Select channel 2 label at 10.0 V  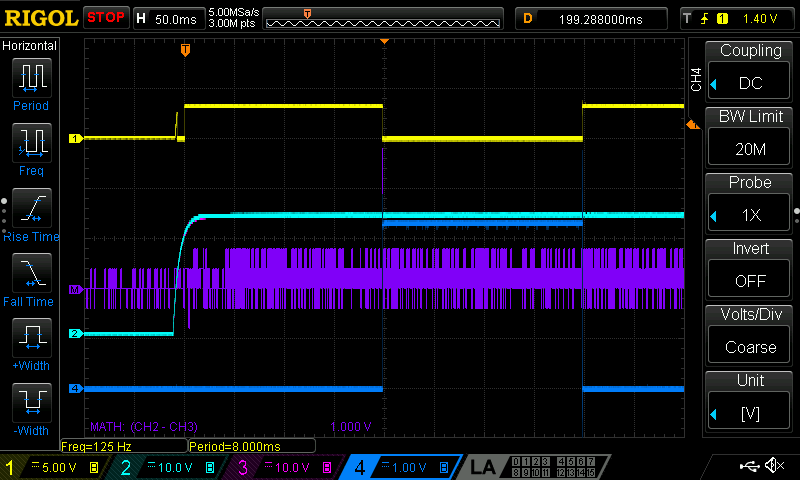coord(167,467)
